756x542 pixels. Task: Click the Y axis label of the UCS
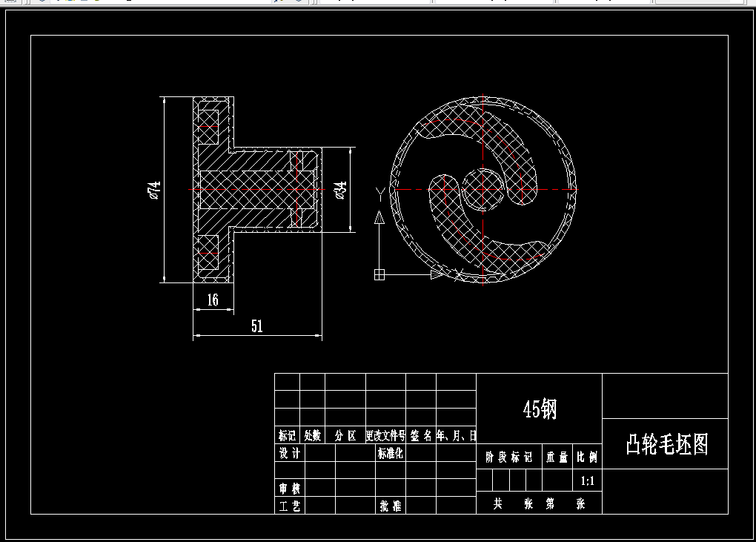pyautogui.click(x=380, y=195)
